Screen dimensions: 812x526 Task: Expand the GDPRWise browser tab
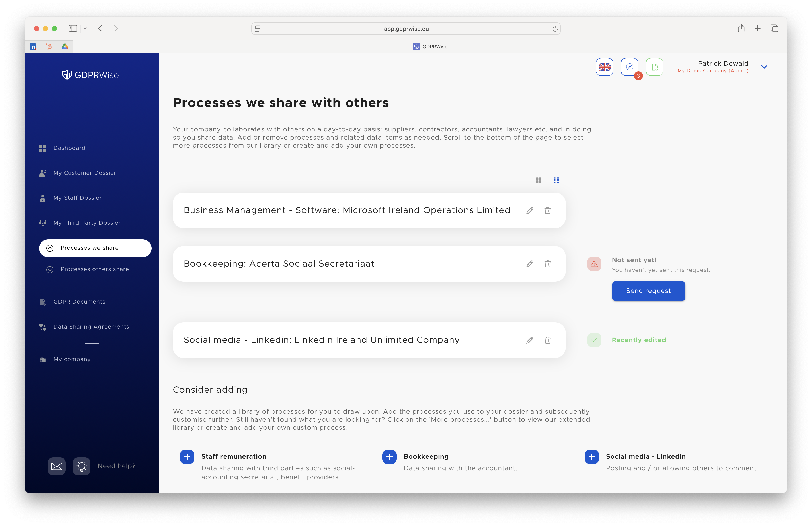click(430, 46)
